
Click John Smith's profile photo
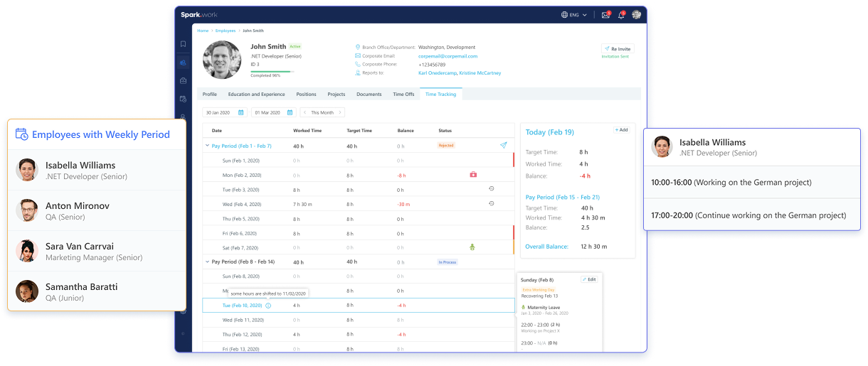[222, 60]
